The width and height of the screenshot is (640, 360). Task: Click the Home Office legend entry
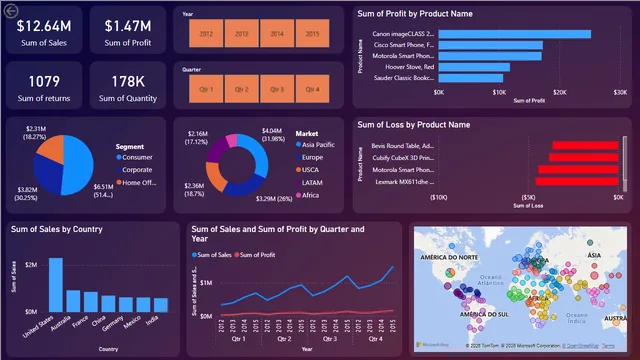click(136, 182)
